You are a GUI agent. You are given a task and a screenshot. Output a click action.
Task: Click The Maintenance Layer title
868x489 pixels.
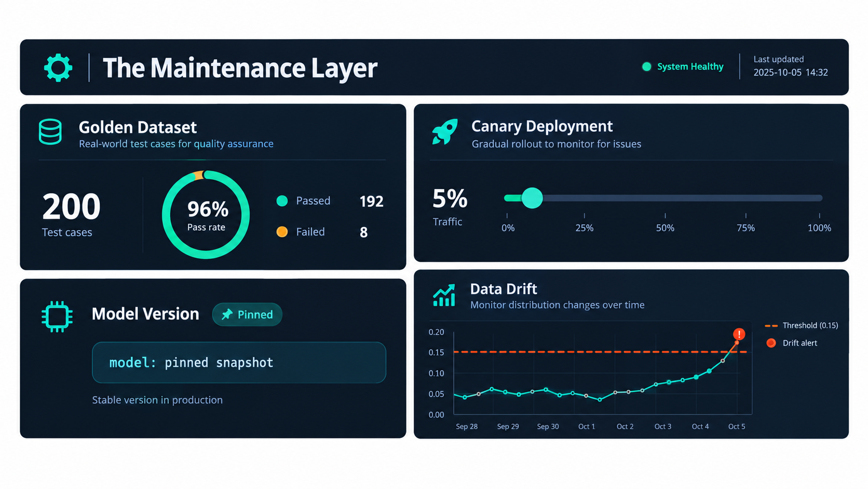pos(240,68)
